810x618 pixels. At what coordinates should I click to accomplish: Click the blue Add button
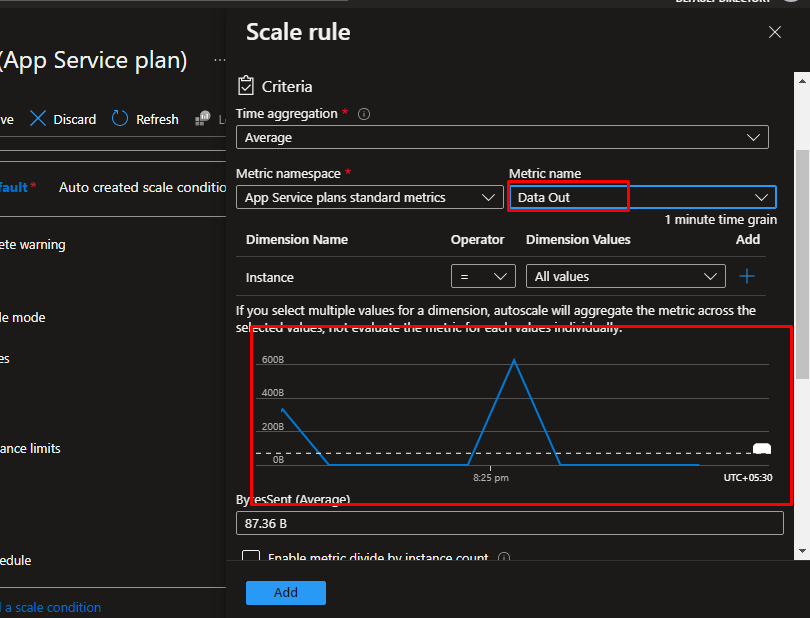286,592
